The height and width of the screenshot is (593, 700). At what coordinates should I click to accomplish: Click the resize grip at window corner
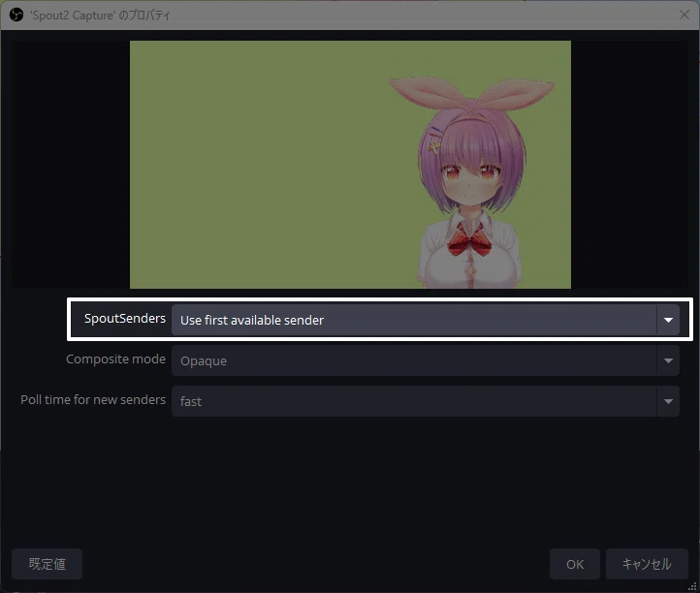(x=693, y=586)
